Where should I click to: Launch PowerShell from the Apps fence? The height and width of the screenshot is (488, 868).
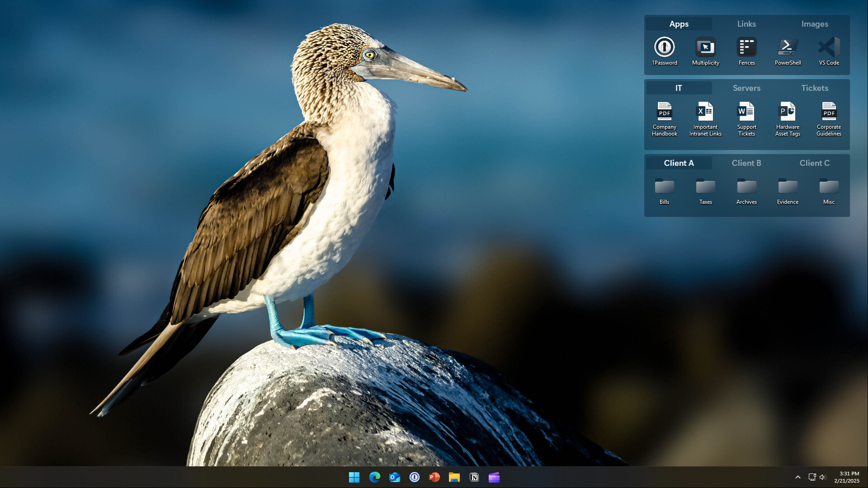pos(787,47)
